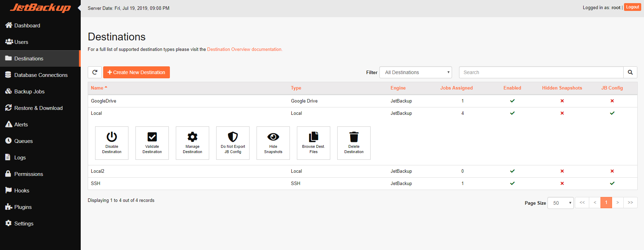Click the Users group icon in sidebar

(x=9, y=42)
